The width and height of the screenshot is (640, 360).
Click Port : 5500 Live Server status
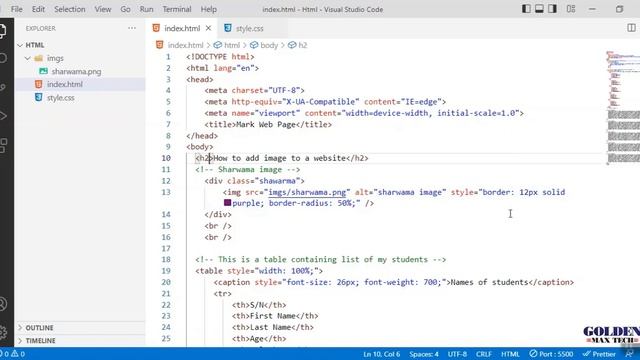pos(551,354)
